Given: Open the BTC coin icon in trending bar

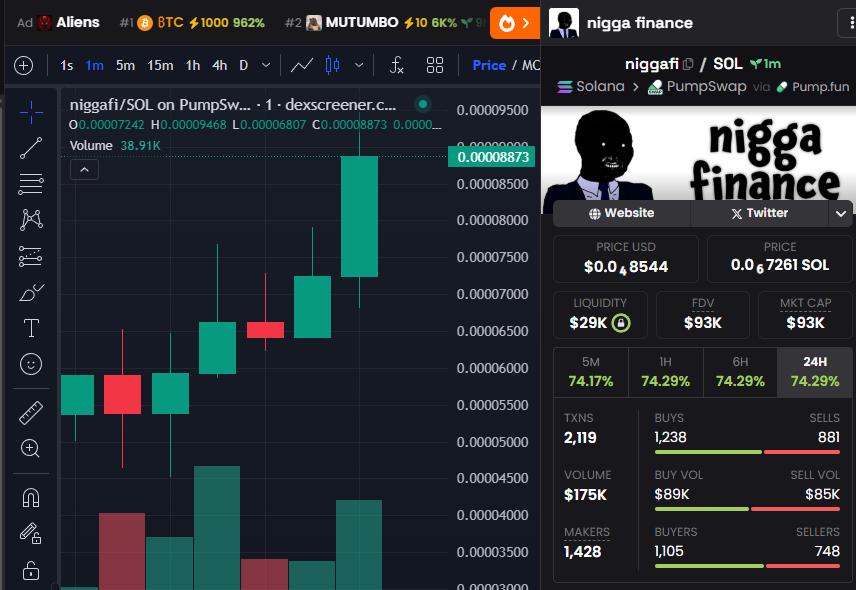Looking at the screenshot, I should pos(145,22).
